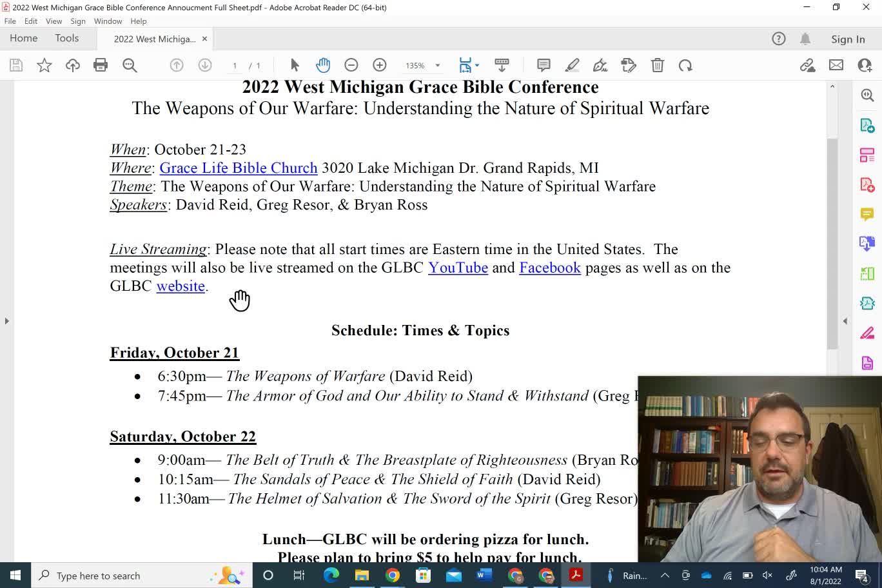Rotate the page clockwise
The height and width of the screenshot is (588, 882).
tap(685, 65)
